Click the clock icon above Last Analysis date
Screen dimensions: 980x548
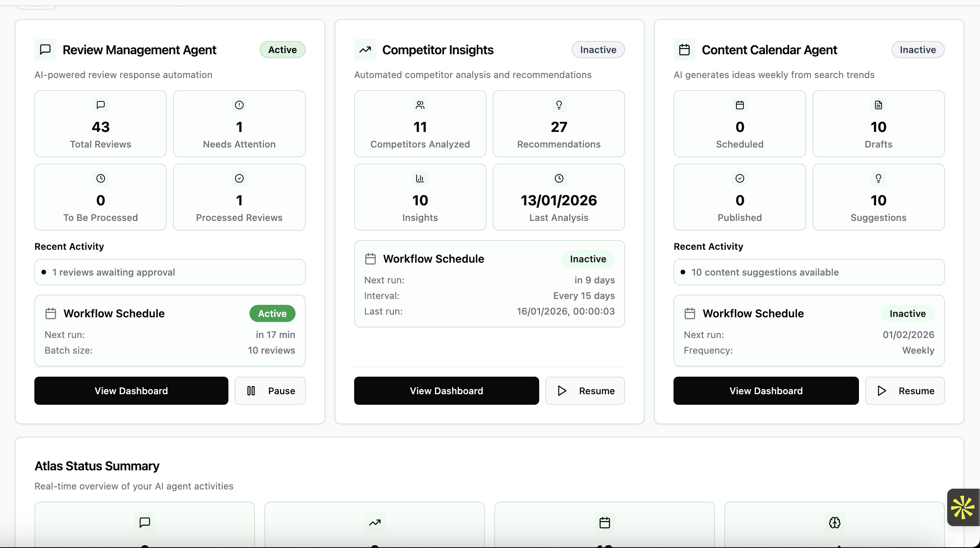pos(558,178)
